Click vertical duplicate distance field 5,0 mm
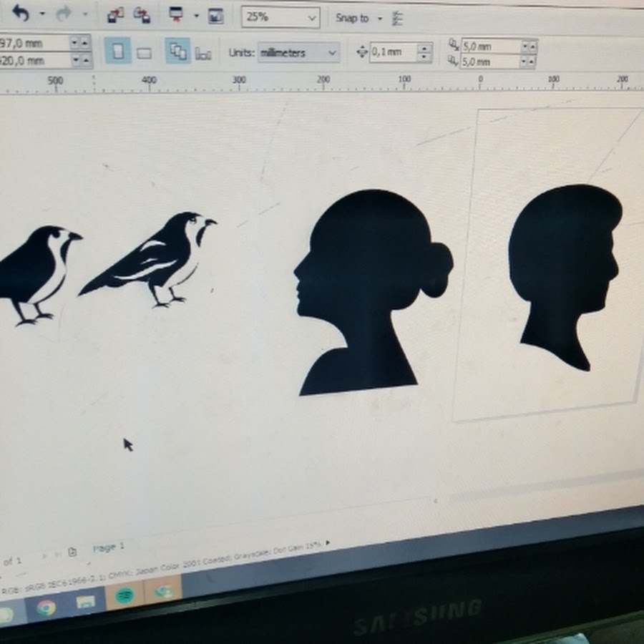Viewport: 644px width, 644px height. [489, 62]
